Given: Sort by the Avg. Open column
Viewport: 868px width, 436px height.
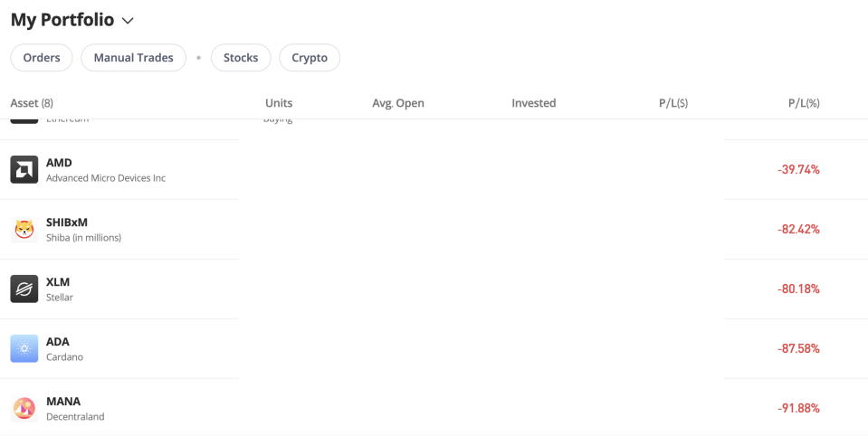Looking at the screenshot, I should [x=398, y=103].
